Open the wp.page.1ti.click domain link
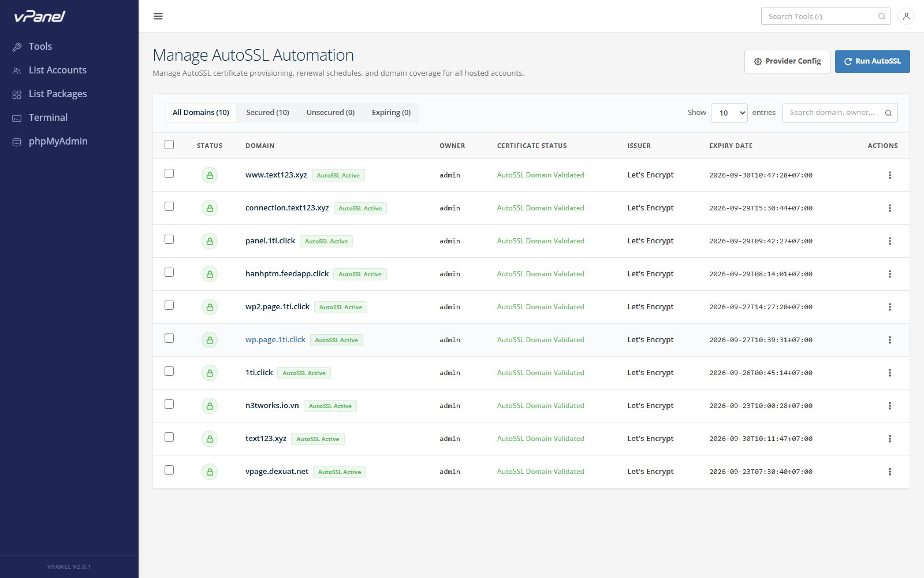924x578 pixels. 275,340
